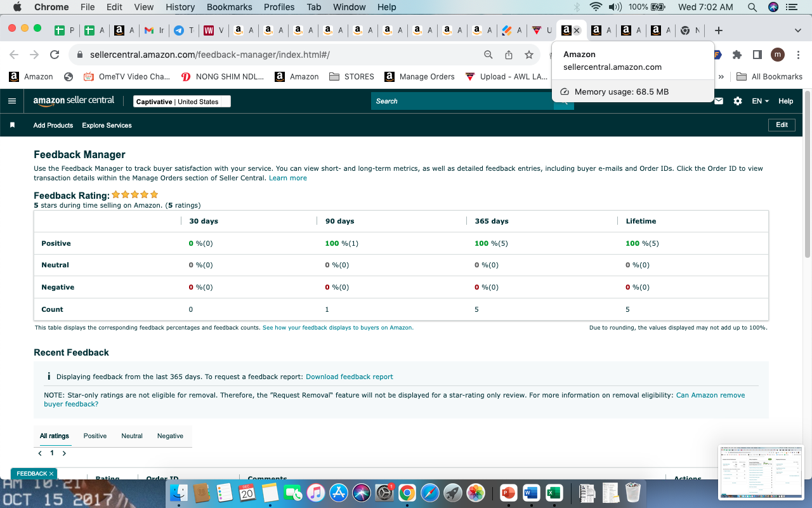Reload the page with the refresh button
Image resolution: width=812 pixels, height=508 pixels.
[x=55, y=55]
